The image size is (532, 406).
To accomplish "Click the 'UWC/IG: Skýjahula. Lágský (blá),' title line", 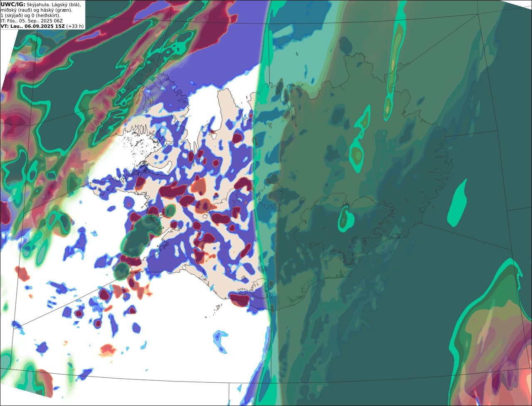I will [41, 4].
